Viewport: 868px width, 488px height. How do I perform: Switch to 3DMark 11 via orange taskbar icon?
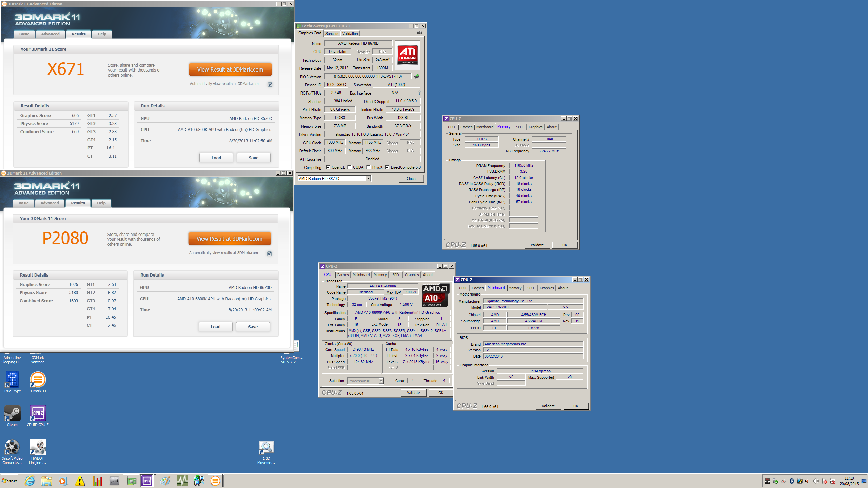click(215, 481)
